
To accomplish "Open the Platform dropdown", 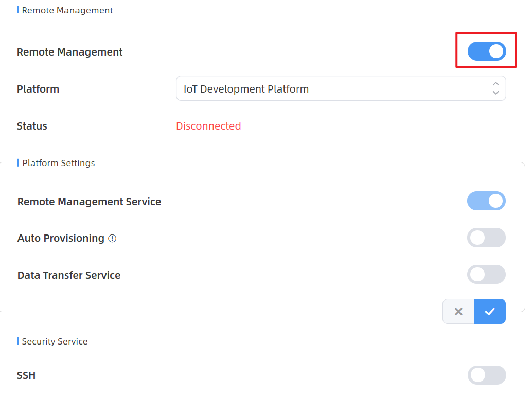I will [341, 88].
